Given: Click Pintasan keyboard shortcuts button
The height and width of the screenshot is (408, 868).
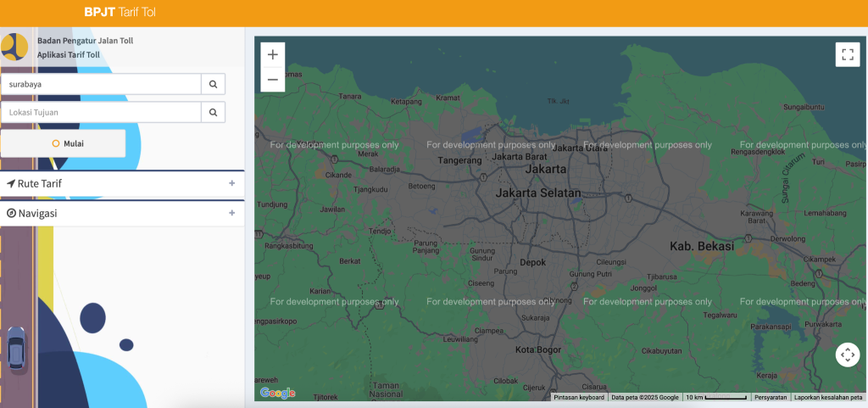Looking at the screenshot, I should pyautogui.click(x=580, y=397).
